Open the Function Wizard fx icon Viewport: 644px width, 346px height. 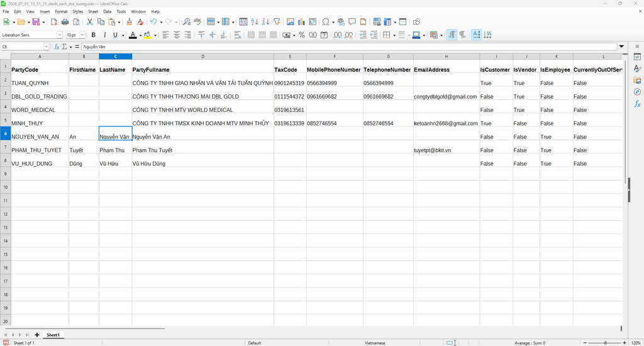pyautogui.click(x=57, y=47)
